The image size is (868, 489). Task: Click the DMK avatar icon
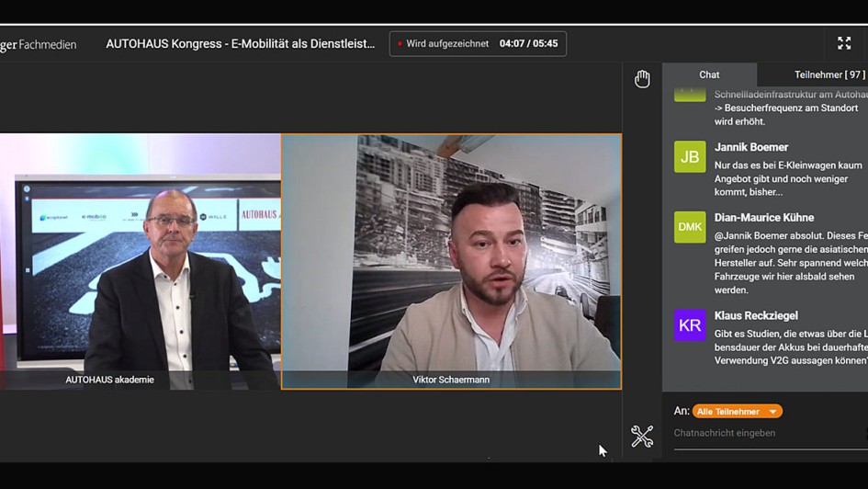point(690,227)
